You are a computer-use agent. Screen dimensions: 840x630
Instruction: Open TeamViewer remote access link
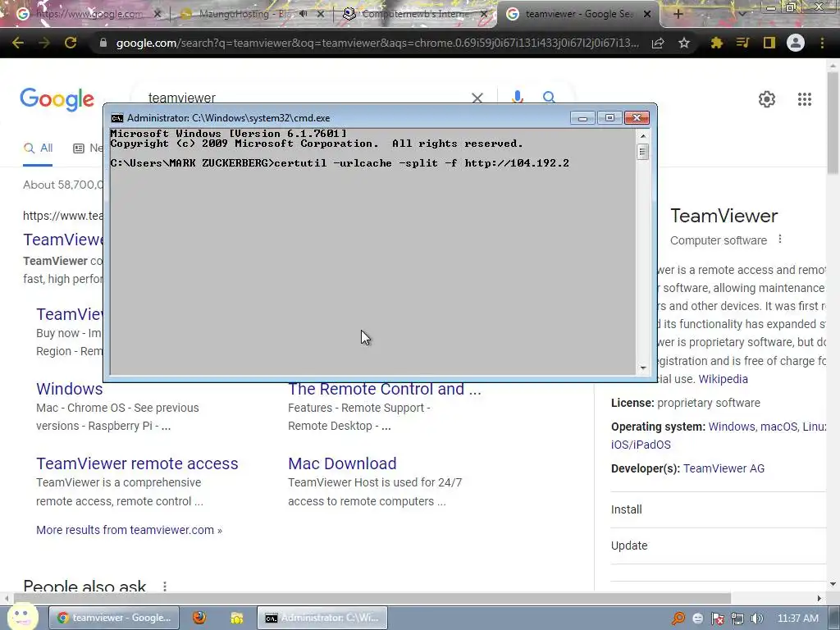[137, 463]
